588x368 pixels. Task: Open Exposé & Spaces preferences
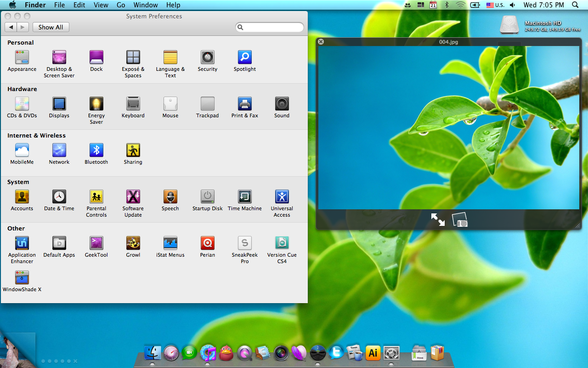click(x=133, y=64)
